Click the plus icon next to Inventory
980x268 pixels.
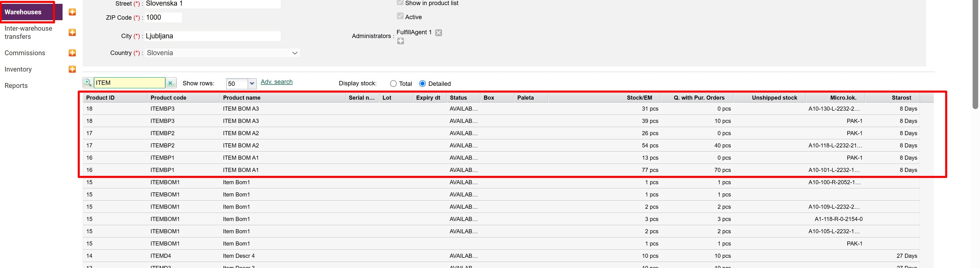(x=72, y=69)
